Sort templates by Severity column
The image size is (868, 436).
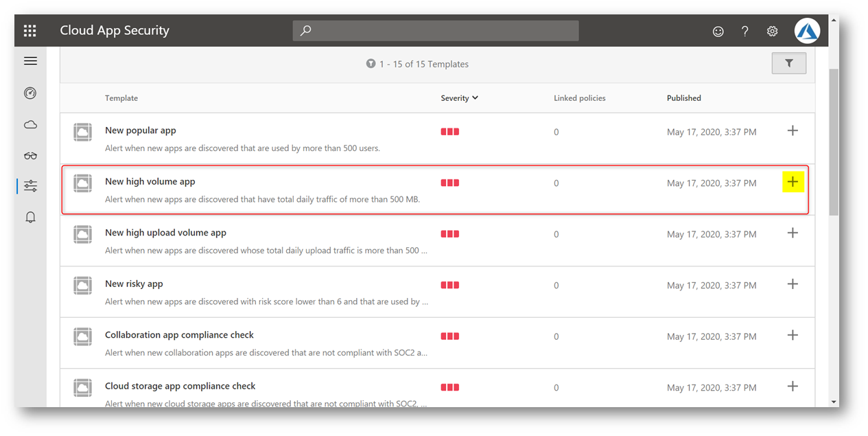pyautogui.click(x=459, y=98)
